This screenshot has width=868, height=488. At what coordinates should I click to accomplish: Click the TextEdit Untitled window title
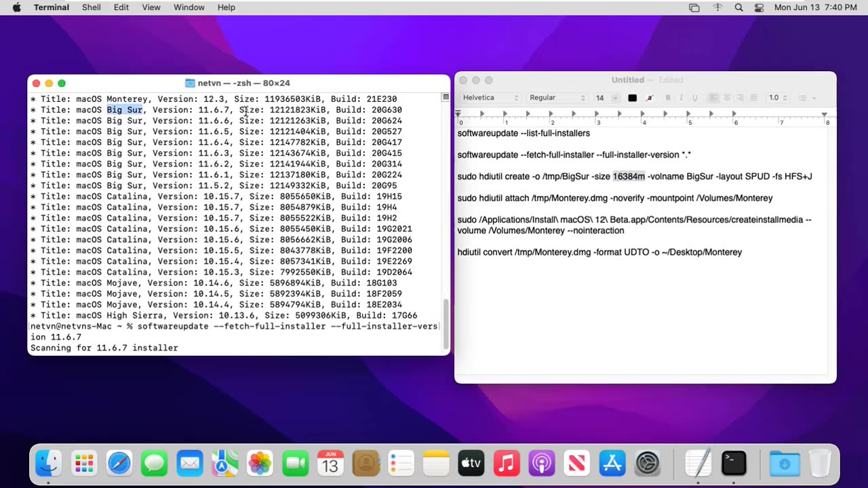[628, 80]
